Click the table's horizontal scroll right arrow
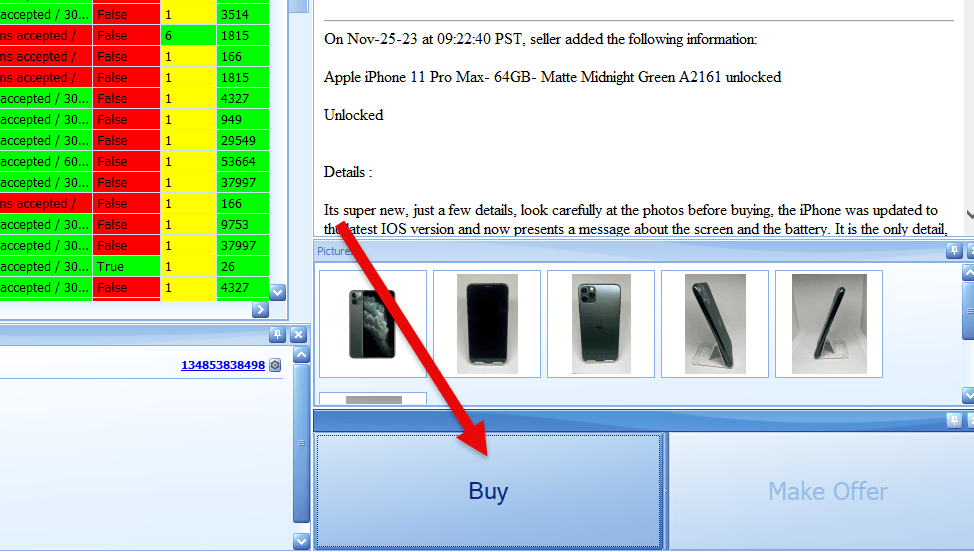 (260, 310)
